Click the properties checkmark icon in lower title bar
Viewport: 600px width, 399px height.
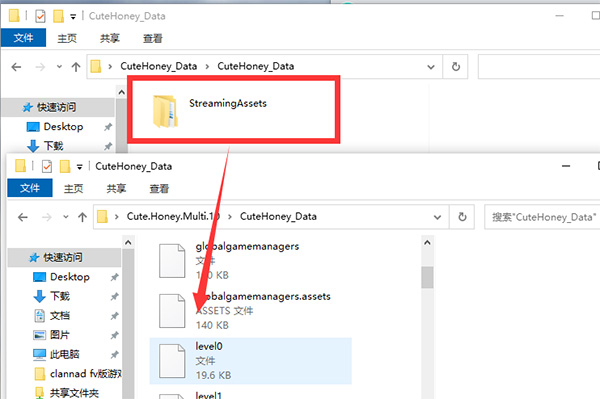(47, 166)
